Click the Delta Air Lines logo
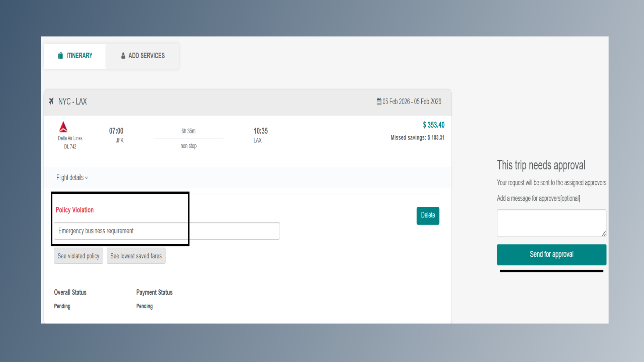644x362 pixels. [x=63, y=127]
